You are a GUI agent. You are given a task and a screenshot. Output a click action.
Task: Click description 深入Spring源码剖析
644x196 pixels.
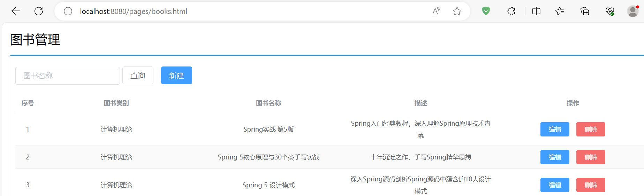421,185
